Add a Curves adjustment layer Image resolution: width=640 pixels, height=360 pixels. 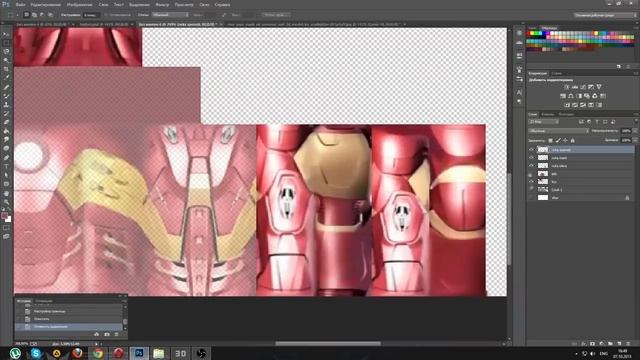[583, 87]
